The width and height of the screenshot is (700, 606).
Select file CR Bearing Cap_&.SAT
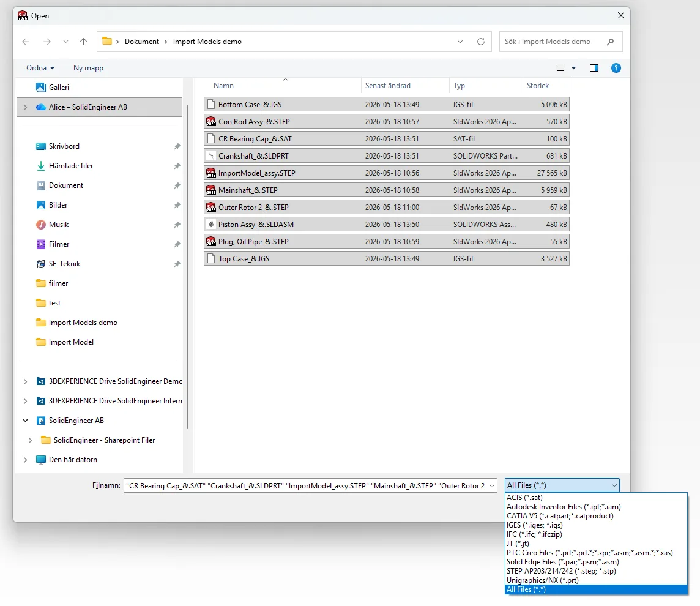pos(387,139)
